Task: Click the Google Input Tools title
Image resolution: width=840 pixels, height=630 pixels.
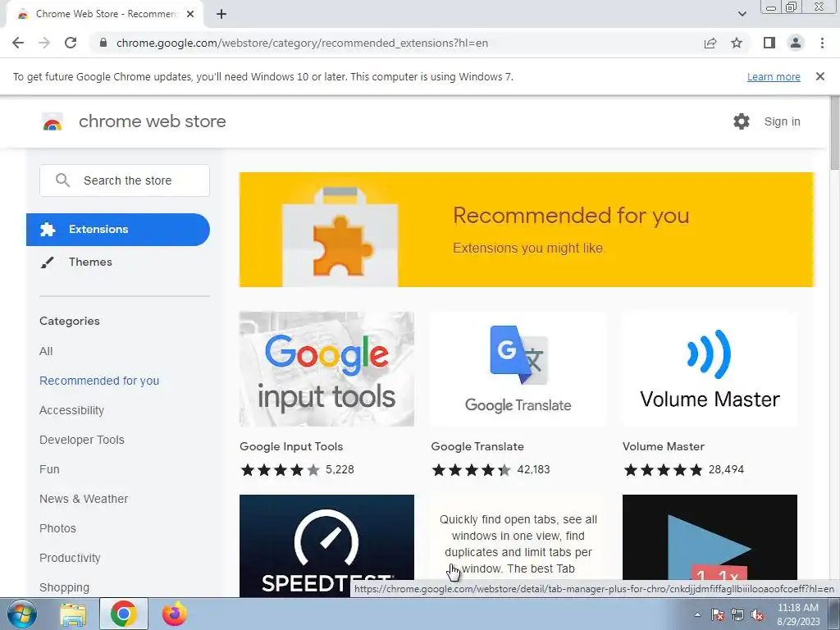Action: pyautogui.click(x=291, y=446)
